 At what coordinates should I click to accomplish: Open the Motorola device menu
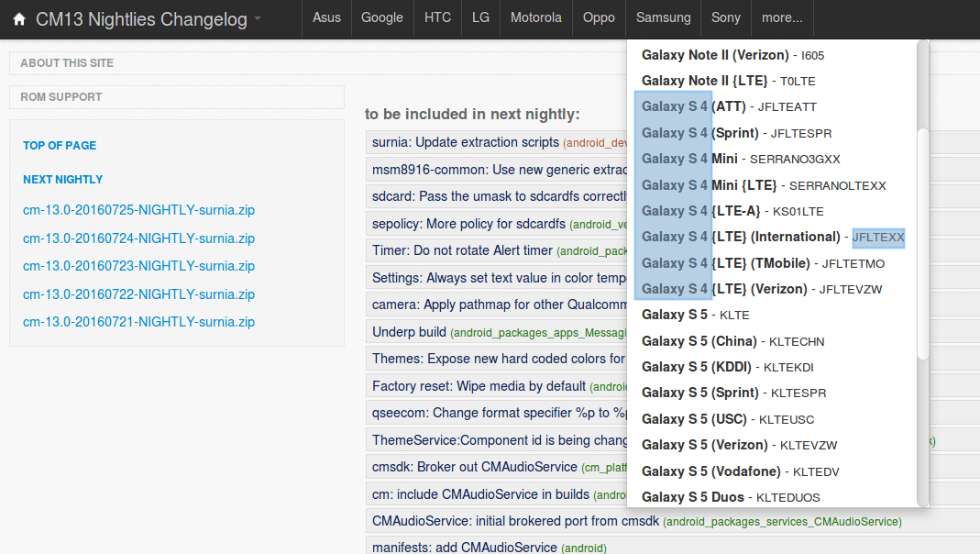(536, 18)
